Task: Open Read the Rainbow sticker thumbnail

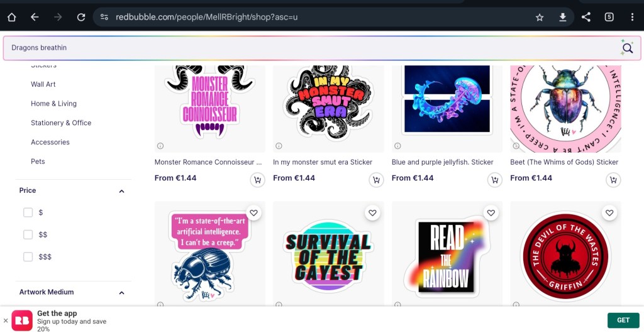Action: 447,253
